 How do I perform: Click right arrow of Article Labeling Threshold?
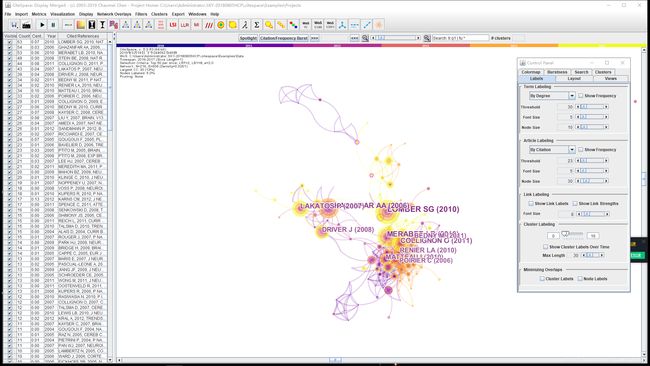(x=606, y=160)
